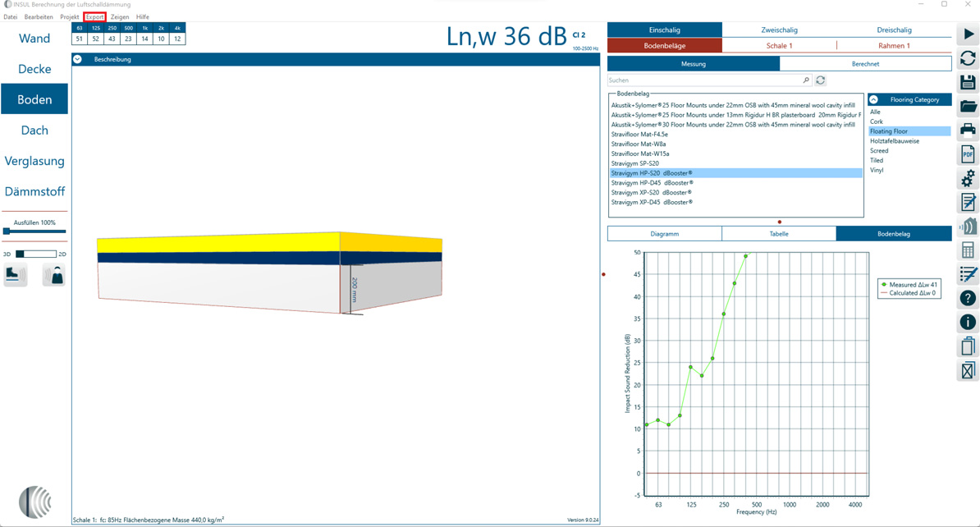
Task: Click the weight load icon
Action: tap(54, 275)
